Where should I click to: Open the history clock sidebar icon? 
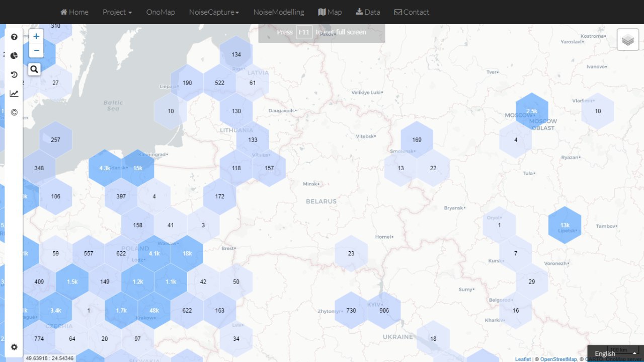click(x=14, y=75)
